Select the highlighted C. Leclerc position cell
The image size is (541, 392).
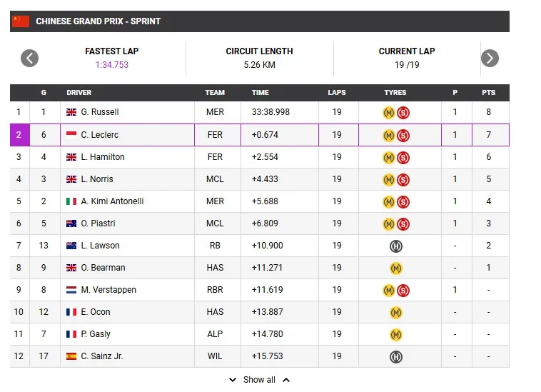click(x=19, y=134)
